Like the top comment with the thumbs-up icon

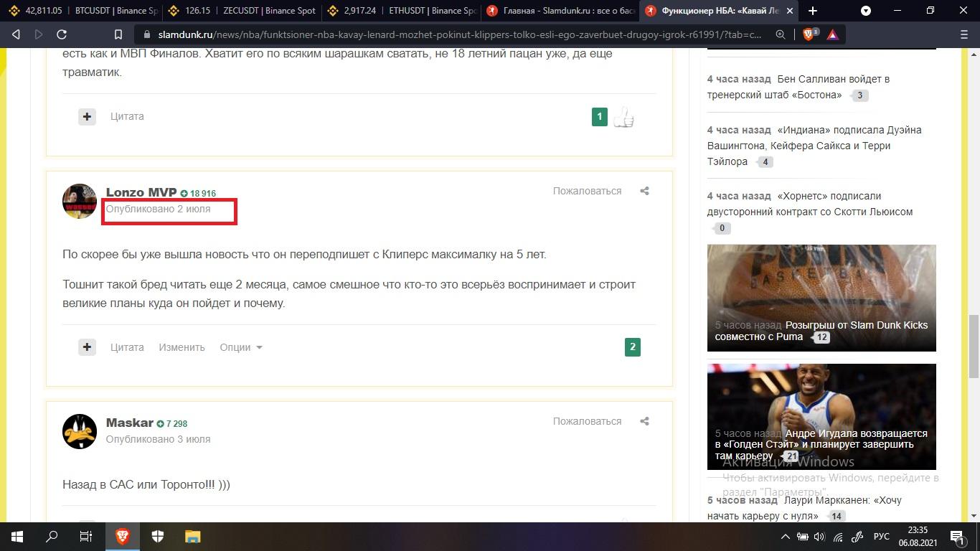(623, 117)
